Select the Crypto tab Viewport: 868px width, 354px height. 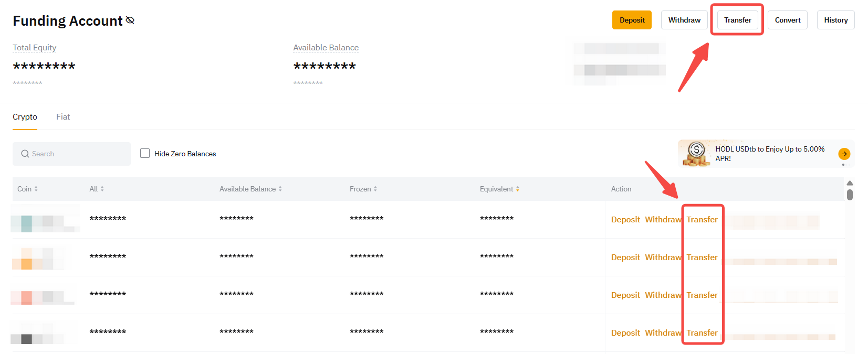coord(25,117)
